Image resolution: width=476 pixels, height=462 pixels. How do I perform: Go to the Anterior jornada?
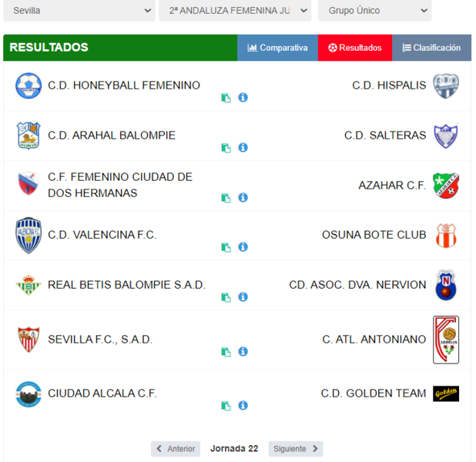tap(176, 449)
